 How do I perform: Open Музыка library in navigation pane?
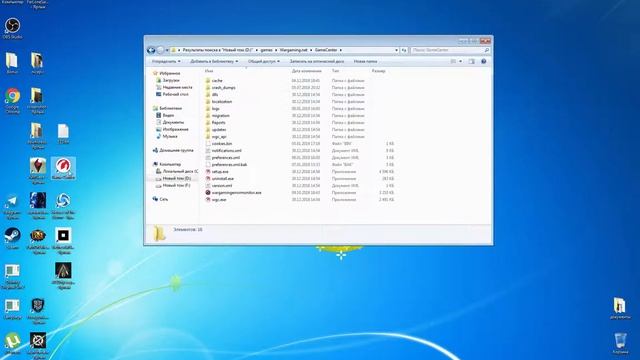pyautogui.click(x=170, y=136)
